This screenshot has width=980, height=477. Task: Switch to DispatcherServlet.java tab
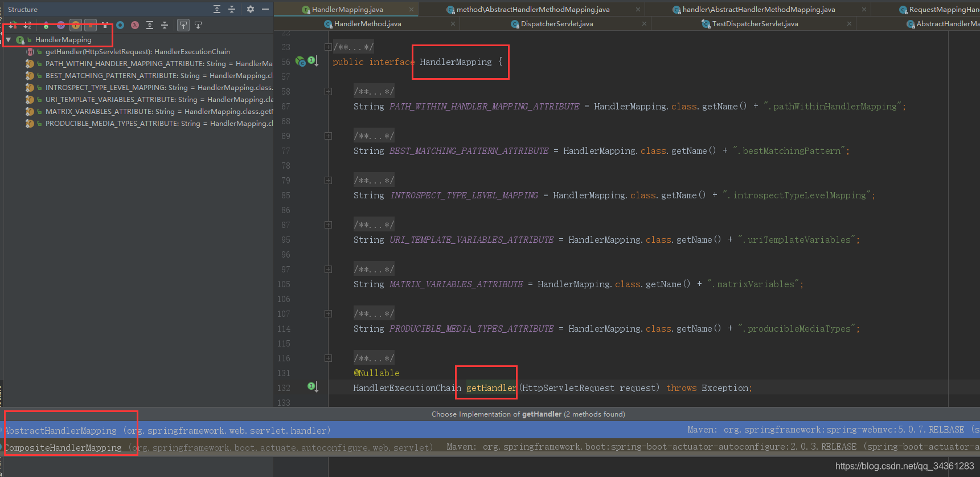[557, 24]
